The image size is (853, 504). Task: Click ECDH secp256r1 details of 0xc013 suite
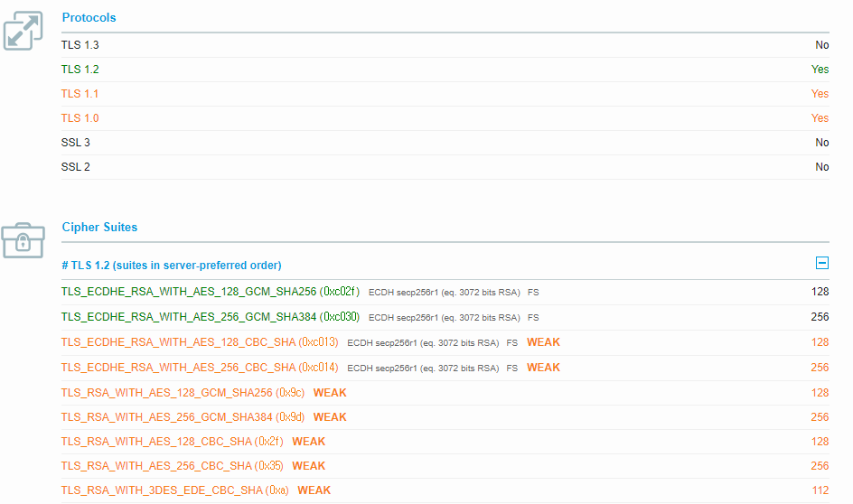tap(423, 343)
